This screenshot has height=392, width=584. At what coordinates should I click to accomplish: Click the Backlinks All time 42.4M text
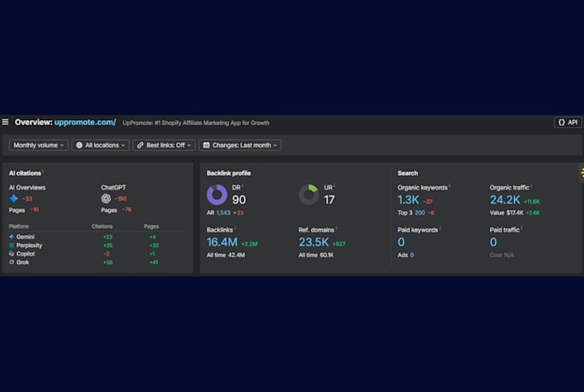click(x=226, y=255)
